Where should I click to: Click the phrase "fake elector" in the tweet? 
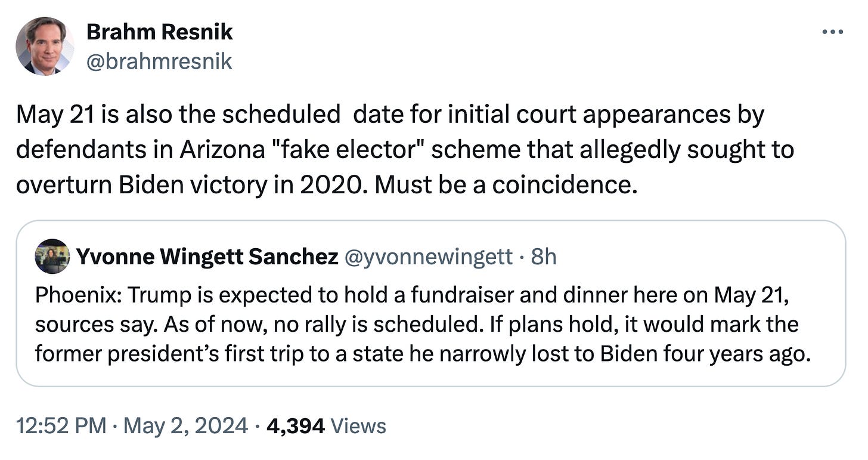347,150
